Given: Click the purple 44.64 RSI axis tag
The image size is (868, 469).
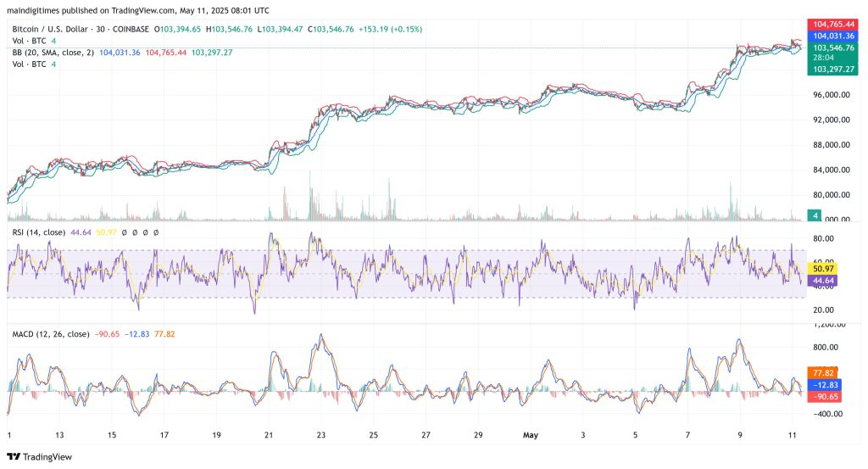Looking at the screenshot, I should click(x=825, y=280).
